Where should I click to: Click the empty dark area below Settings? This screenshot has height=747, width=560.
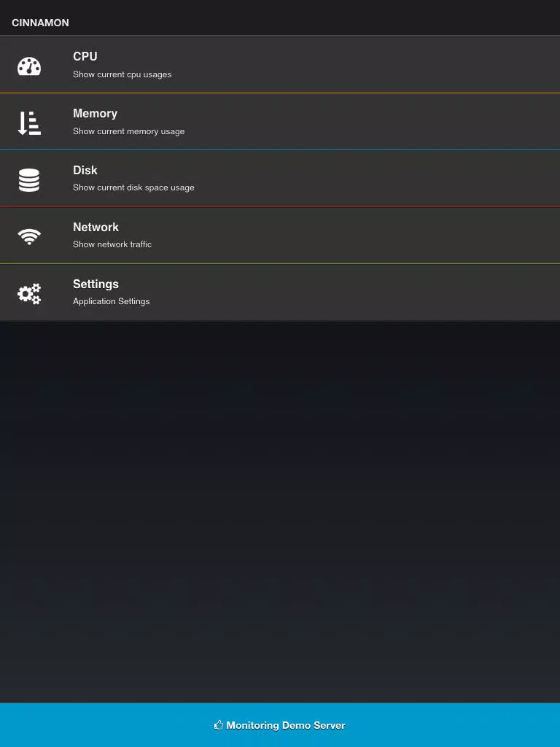point(280,512)
